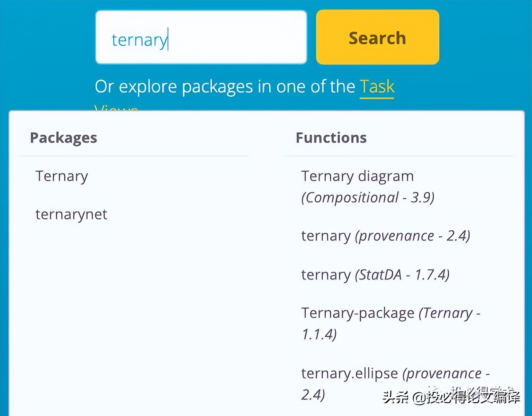Viewport: 532px width, 416px height.
Task: Click the "Or explore packages" text
Action: click(225, 87)
